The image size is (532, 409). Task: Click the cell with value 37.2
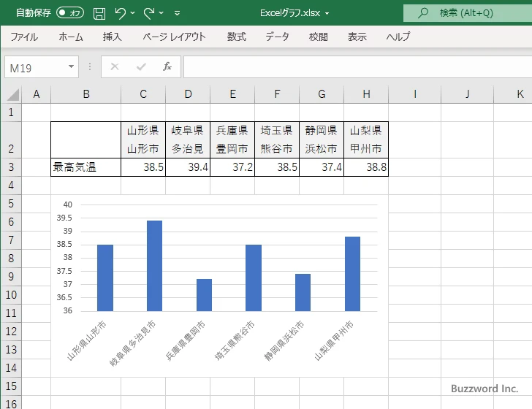pyautogui.click(x=232, y=167)
